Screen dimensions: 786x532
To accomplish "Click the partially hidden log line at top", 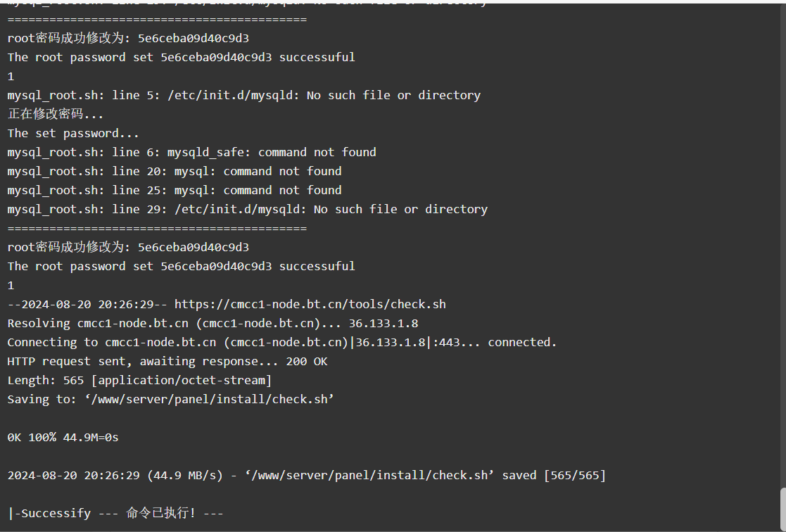I will click(x=247, y=3).
